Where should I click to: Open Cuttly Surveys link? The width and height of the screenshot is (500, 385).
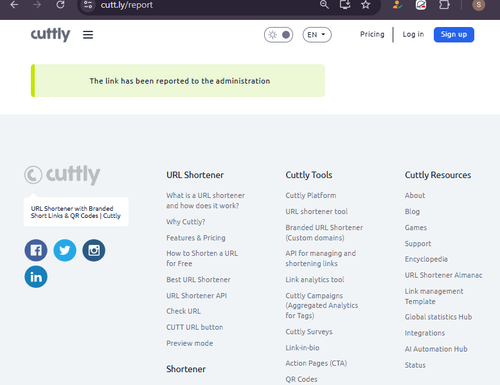pyautogui.click(x=309, y=332)
